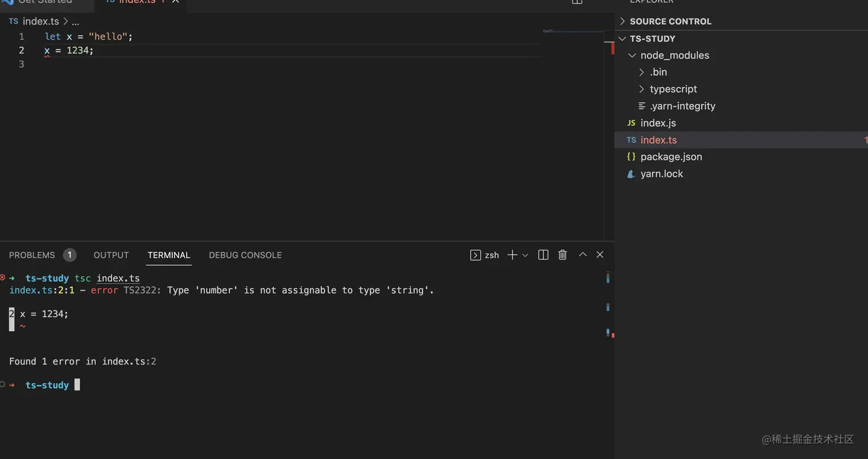Image resolution: width=868 pixels, height=459 pixels.
Task: Select index.ts in the file explorer
Action: [658, 140]
